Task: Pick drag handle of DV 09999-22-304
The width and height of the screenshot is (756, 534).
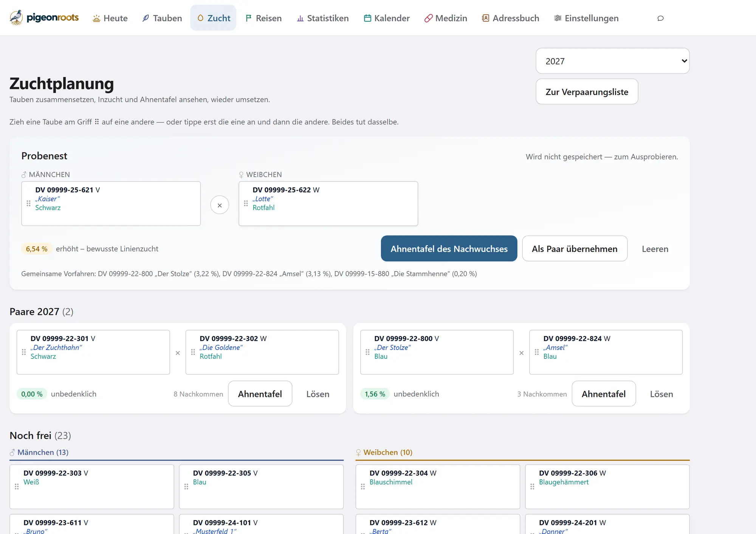Action: (363, 487)
